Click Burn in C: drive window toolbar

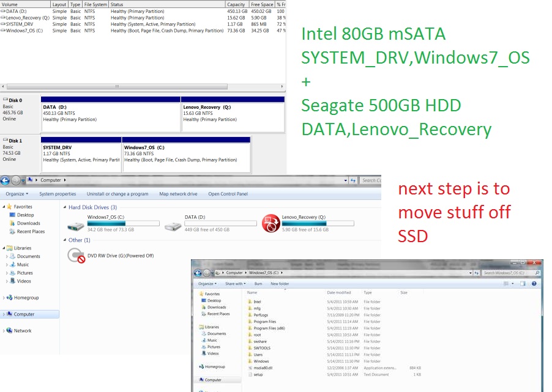[x=258, y=284]
